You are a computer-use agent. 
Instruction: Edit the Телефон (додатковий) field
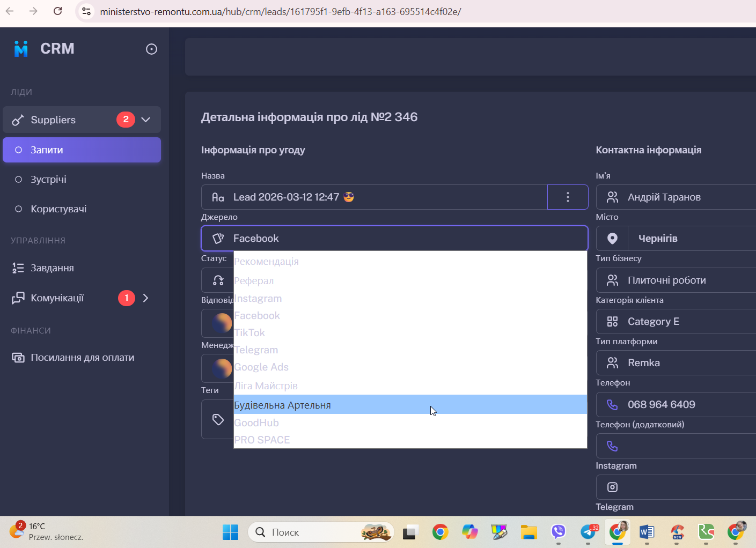676,446
